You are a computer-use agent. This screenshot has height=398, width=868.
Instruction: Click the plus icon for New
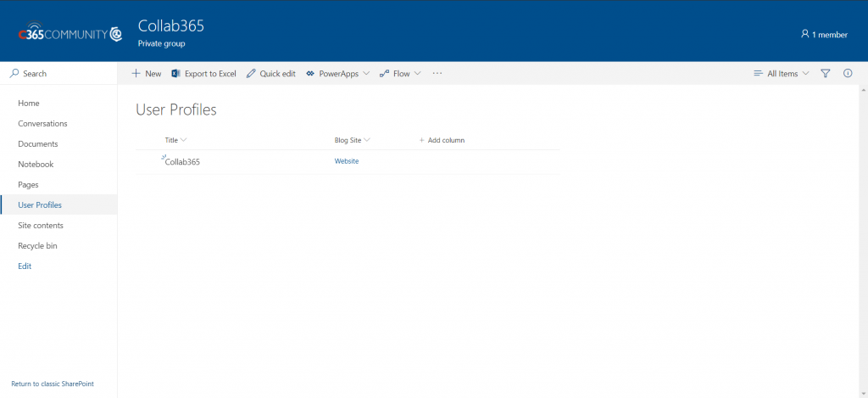(136, 73)
